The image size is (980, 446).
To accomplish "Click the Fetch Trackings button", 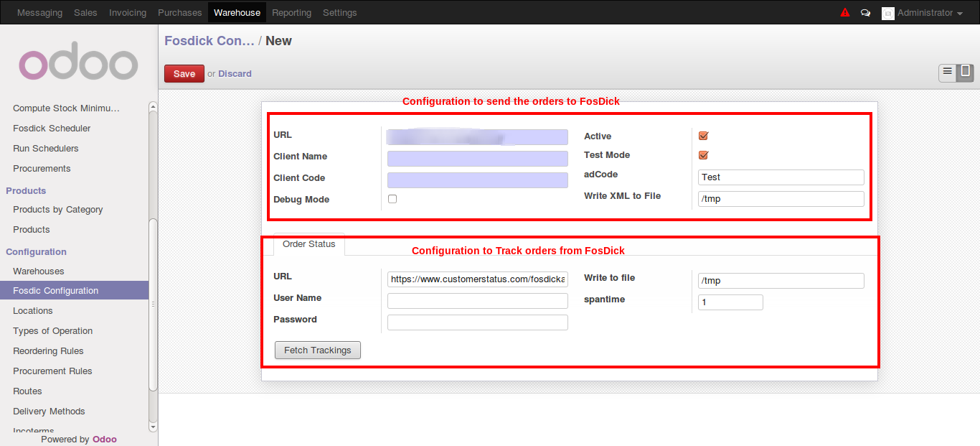I will [x=318, y=350].
